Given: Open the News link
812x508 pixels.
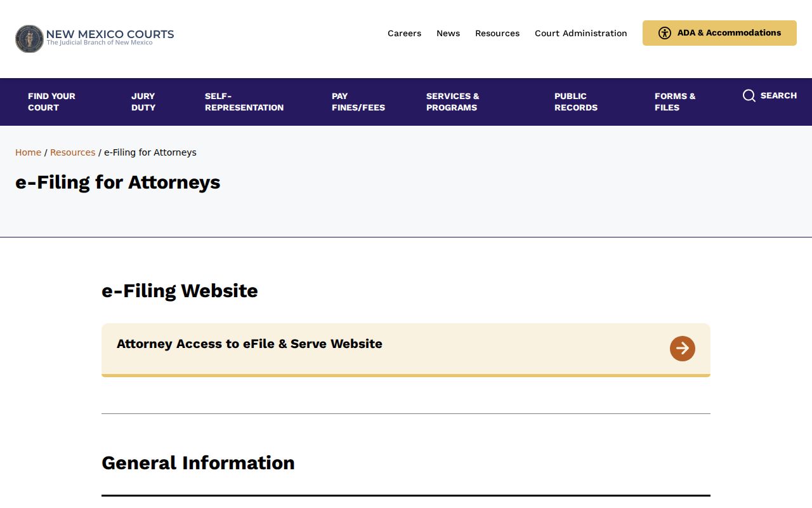Looking at the screenshot, I should tap(448, 33).
